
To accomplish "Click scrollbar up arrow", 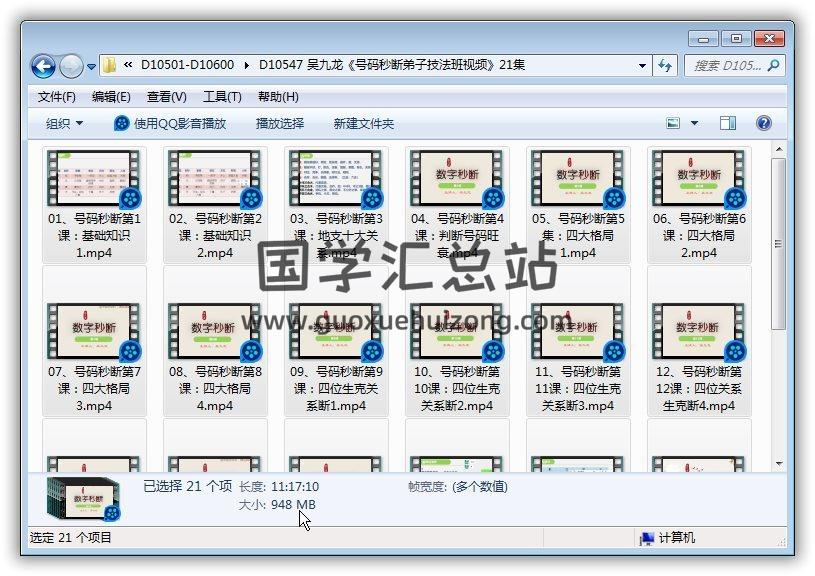I will point(779,149).
